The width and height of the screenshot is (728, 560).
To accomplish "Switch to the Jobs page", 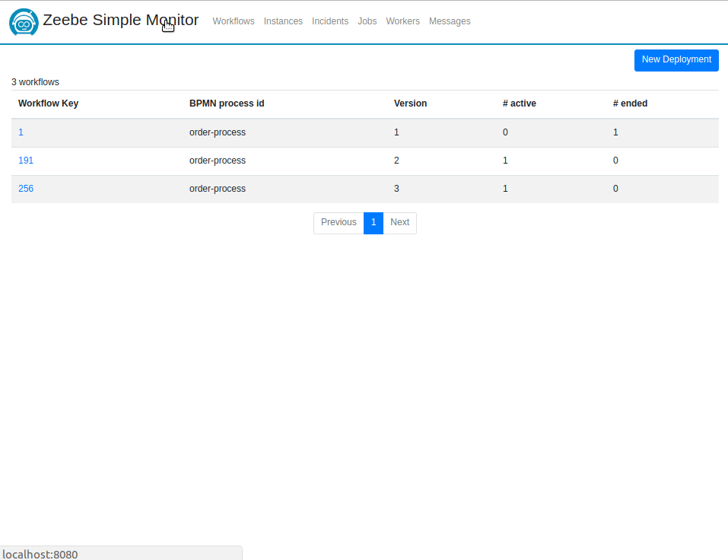I will tap(367, 21).
